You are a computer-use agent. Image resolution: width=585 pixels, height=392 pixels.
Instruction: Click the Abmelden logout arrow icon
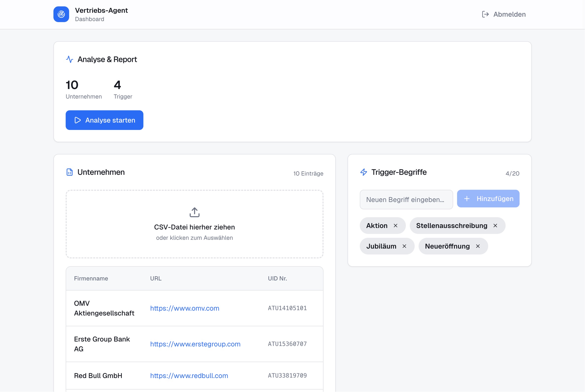pyautogui.click(x=485, y=14)
